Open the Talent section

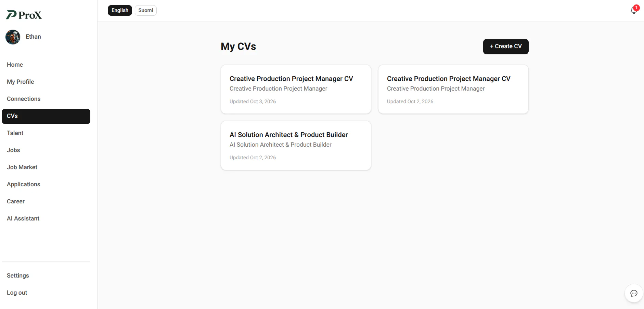(46, 133)
